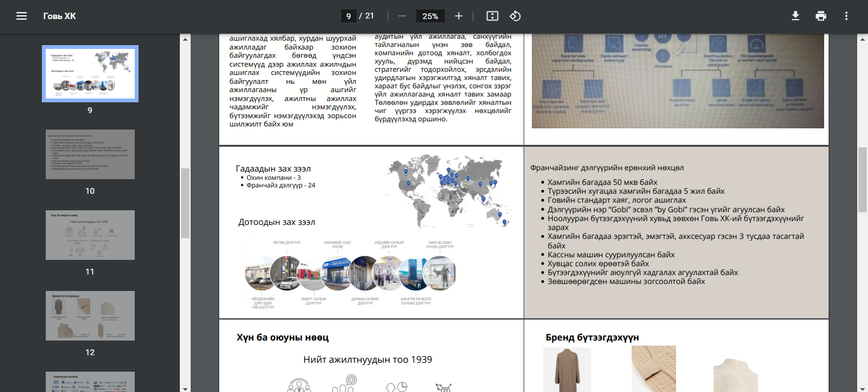Zoom in with the plus button
Screen dimensions: 868x392
click(459, 16)
